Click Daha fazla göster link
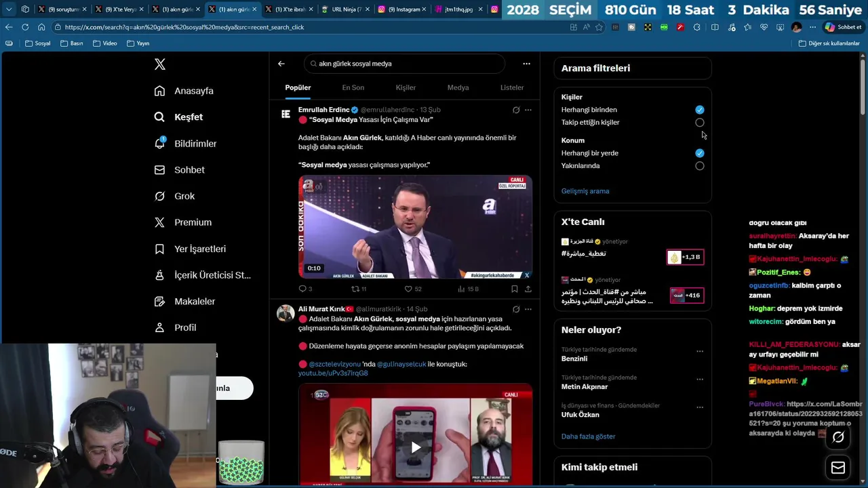The width and height of the screenshot is (868, 488). tap(588, 436)
